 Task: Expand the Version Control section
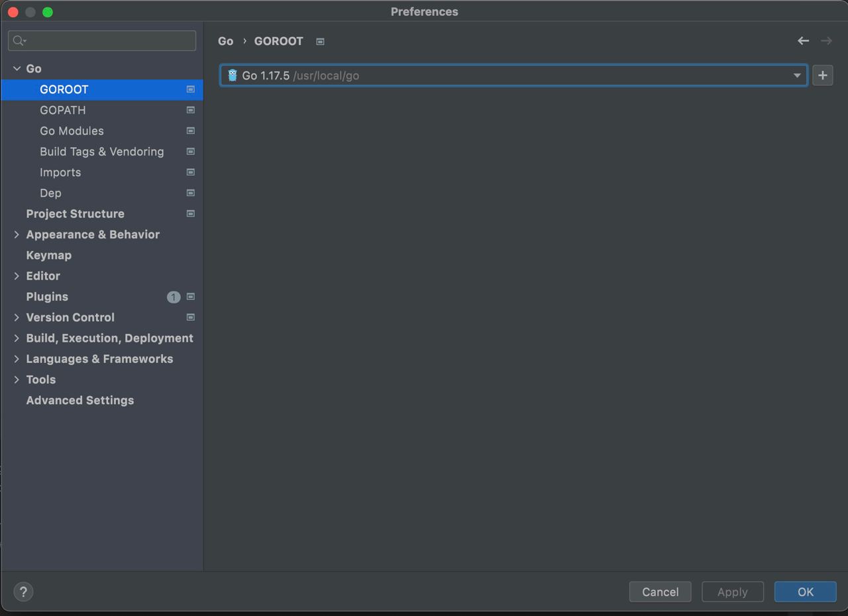[17, 317]
